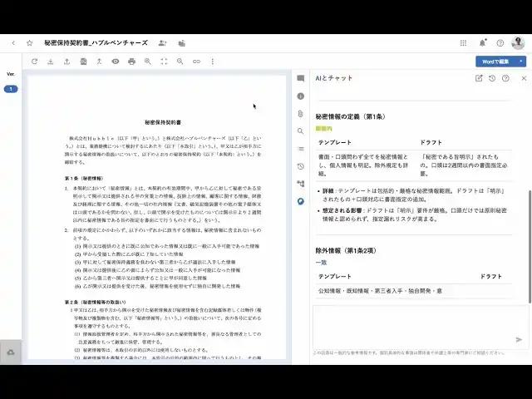Image resolution: width=532 pixels, height=399 pixels.
Task: Upload a new version with the upload icon
Action: coord(66,62)
